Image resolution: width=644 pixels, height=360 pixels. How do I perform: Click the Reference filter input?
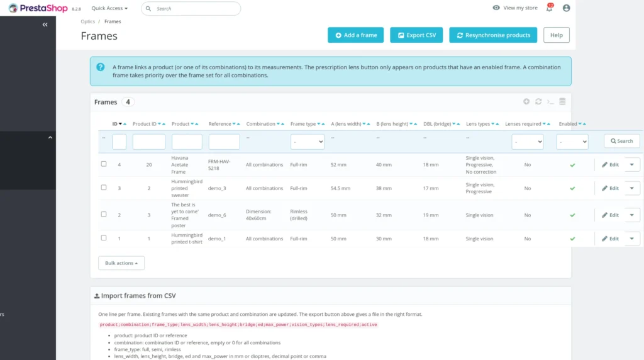pyautogui.click(x=225, y=142)
